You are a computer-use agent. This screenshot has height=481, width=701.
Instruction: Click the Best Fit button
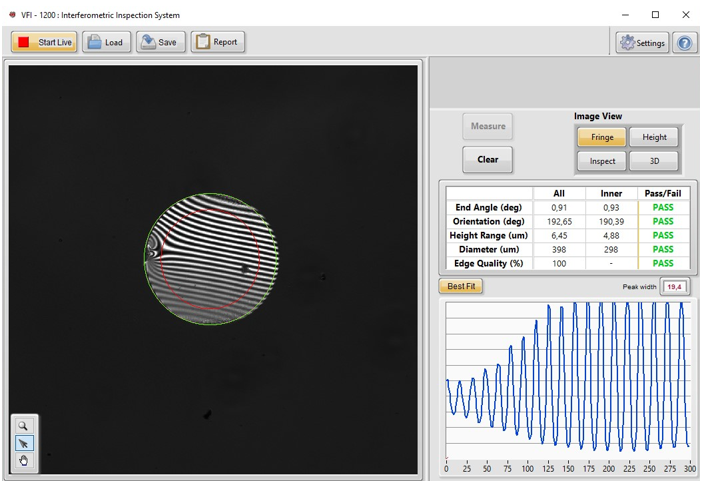[461, 286]
